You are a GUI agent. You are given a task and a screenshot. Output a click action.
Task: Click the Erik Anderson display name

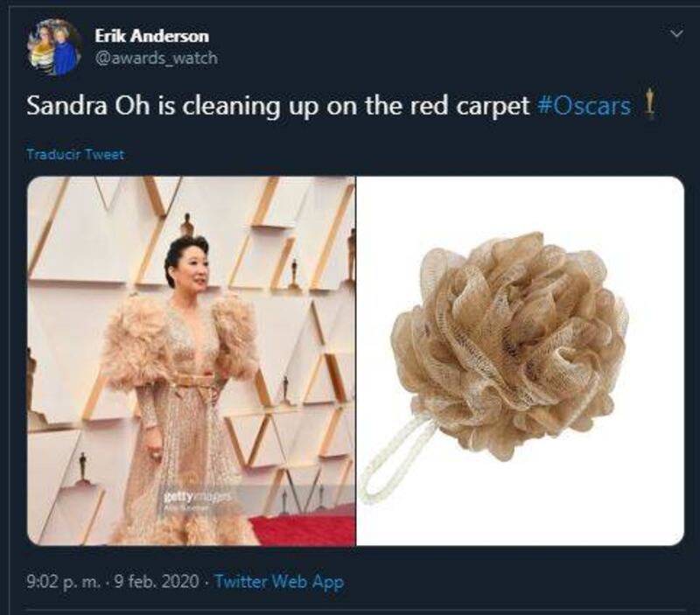coord(151,36)
